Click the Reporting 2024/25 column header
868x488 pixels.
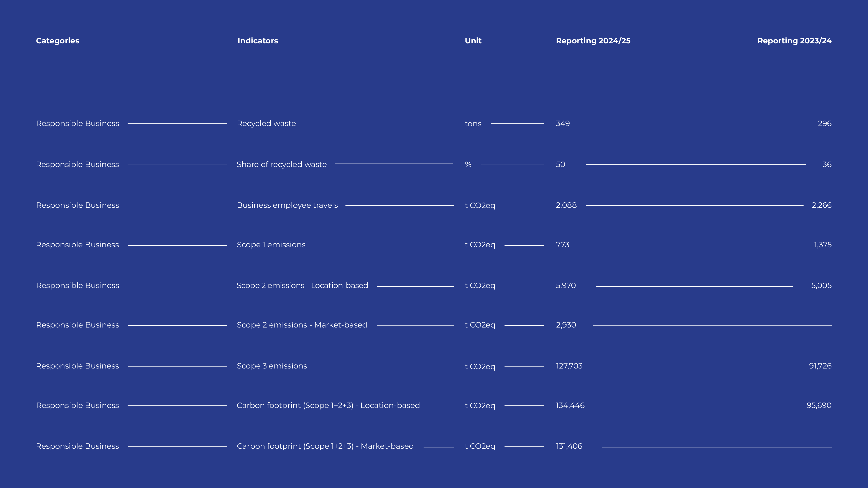(593, 41)
